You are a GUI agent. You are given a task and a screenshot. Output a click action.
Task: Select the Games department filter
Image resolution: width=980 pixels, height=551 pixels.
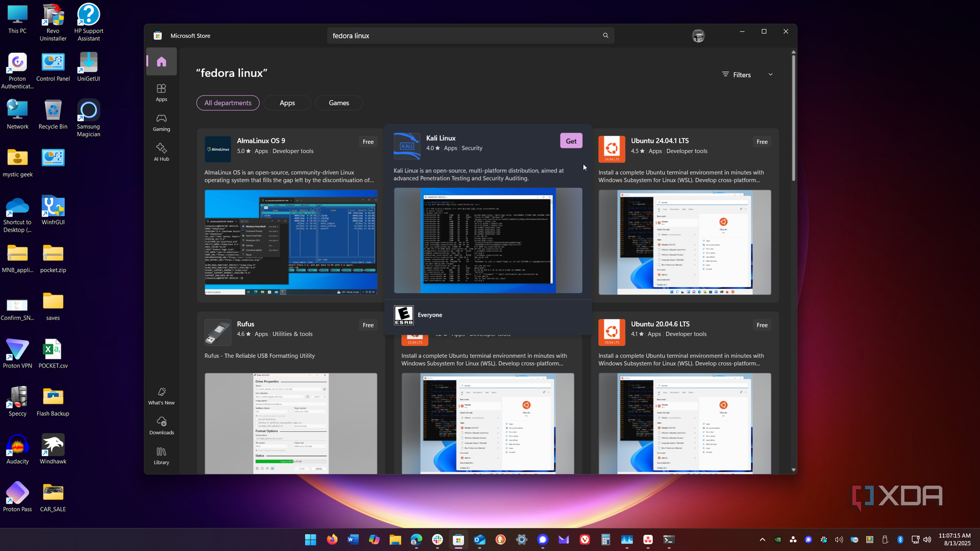point(339,103)
